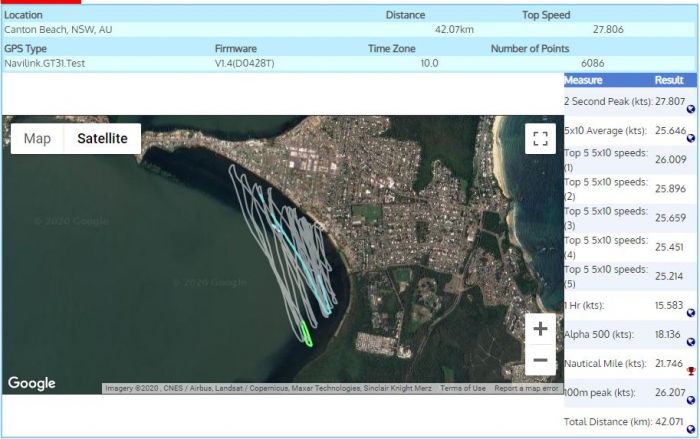Click globe icon for 100m peak
This screenshot has height=439, width=700.
coord(690,400)
